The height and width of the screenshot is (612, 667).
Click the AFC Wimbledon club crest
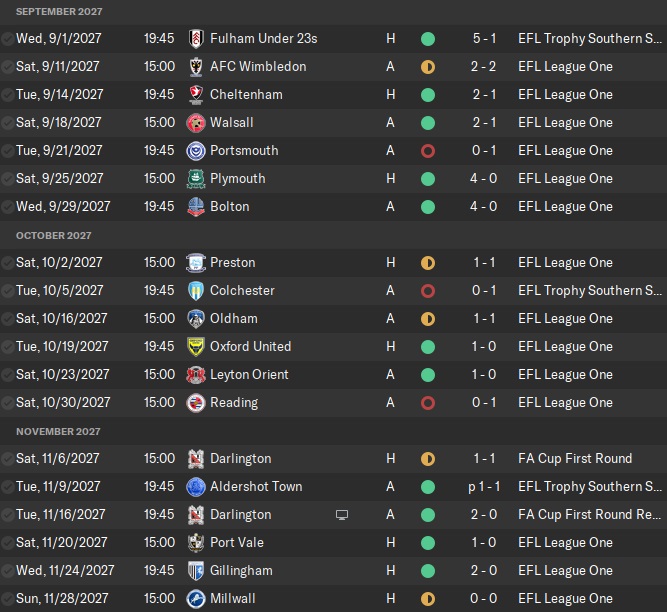click(195, 67)
